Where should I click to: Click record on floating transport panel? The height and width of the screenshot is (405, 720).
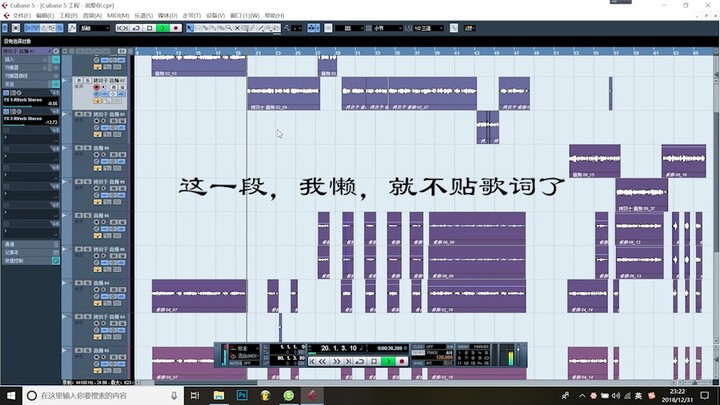point(402,361)
